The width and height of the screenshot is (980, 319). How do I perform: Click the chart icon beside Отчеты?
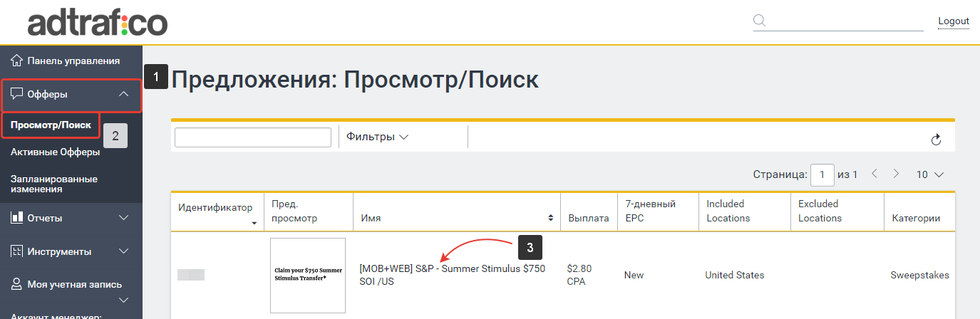(x=17, y=217)
